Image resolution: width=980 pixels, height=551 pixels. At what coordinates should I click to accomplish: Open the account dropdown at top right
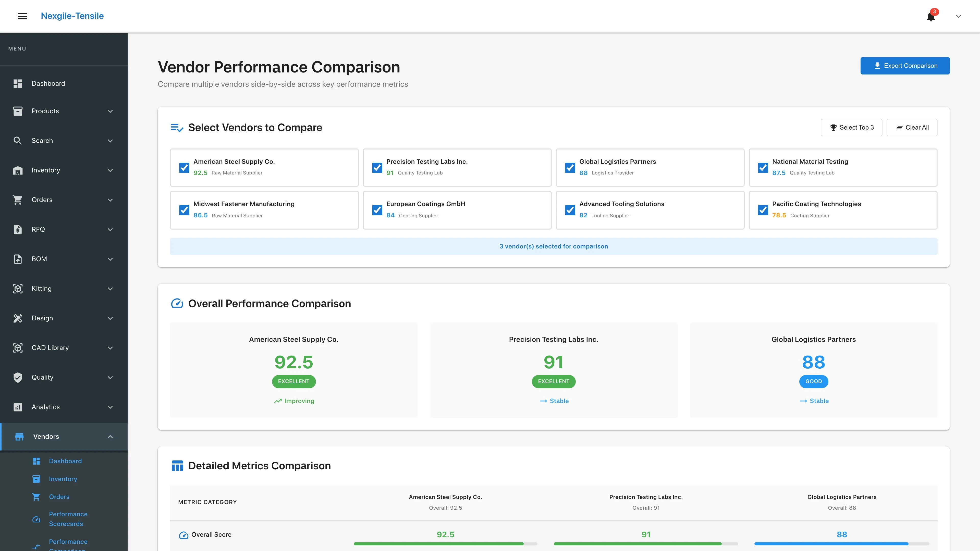tap(958, 16)
